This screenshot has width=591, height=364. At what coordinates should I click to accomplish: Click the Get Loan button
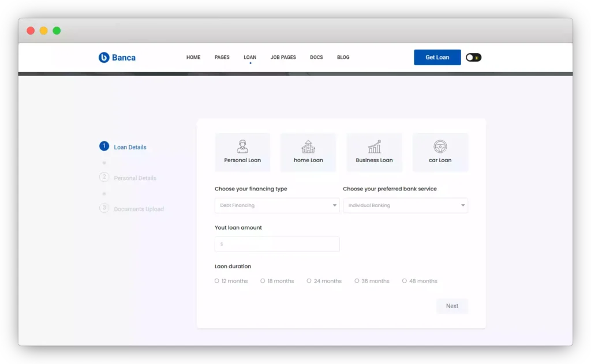pyautogui.click(x=437, y=57)
